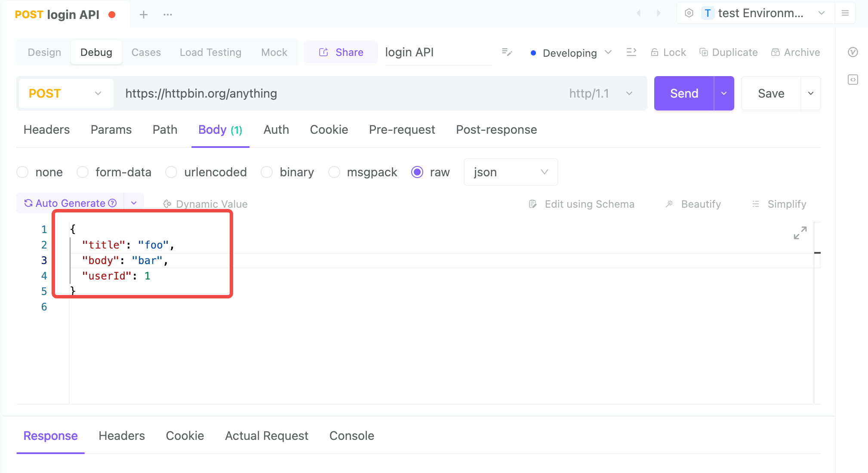This screenshot has width=868, height=473.
Task: Switch to the Cases tab
Action: [x=146, y=52]
